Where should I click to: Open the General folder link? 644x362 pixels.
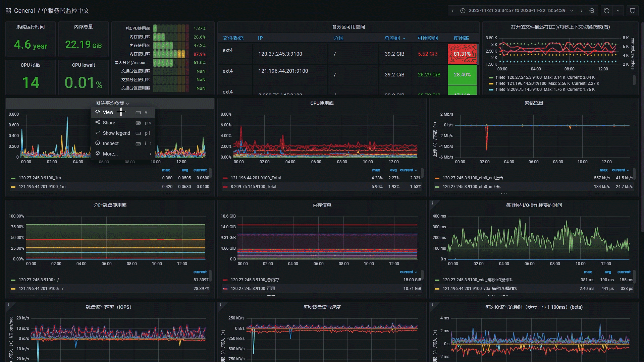click(24, 11)
